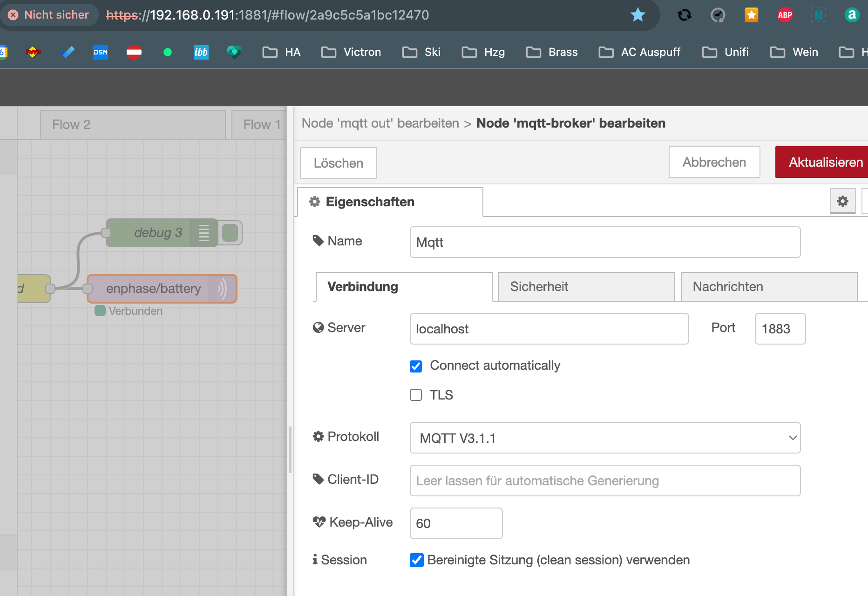The height and width of the screenshot is (596, 868).
Task: Select the Eigenschaften properties tab
Action: (390, 202)
